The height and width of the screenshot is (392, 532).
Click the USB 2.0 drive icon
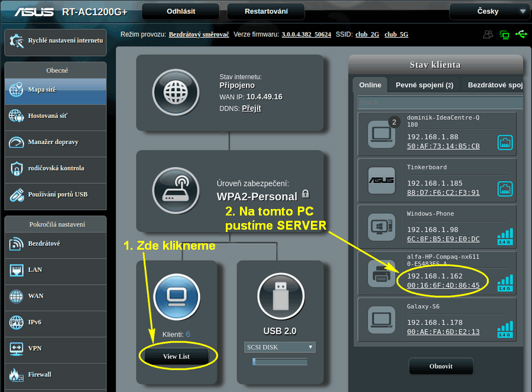point(280,293)
